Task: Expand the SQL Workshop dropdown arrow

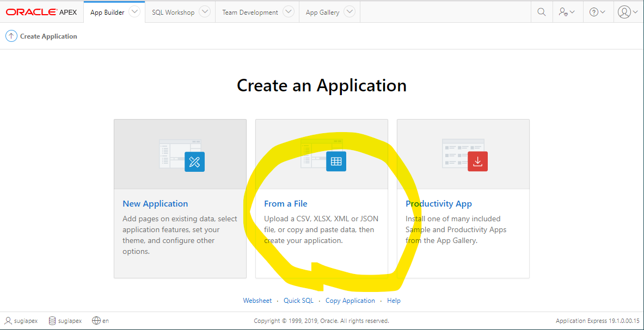Action: pyautogui.click(x=205, y=12)
